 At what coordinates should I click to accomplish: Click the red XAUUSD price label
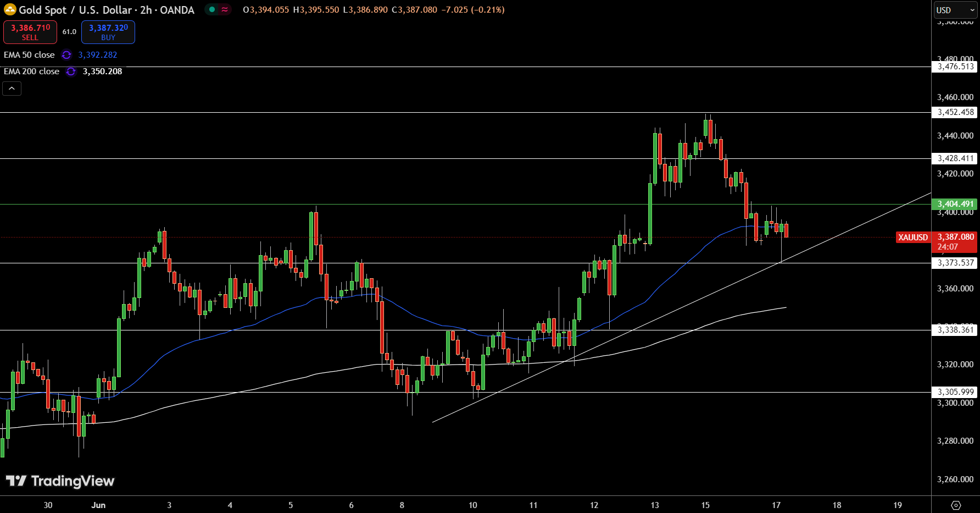coord(913,238)
